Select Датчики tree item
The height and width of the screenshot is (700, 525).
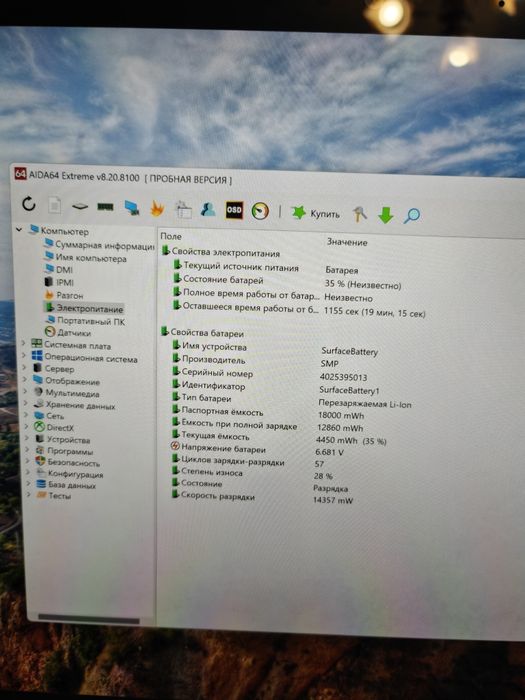click(68, 333)
